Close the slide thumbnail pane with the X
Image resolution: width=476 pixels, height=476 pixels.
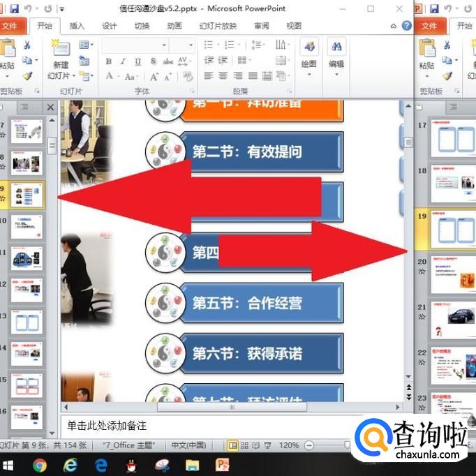[50, 107]
